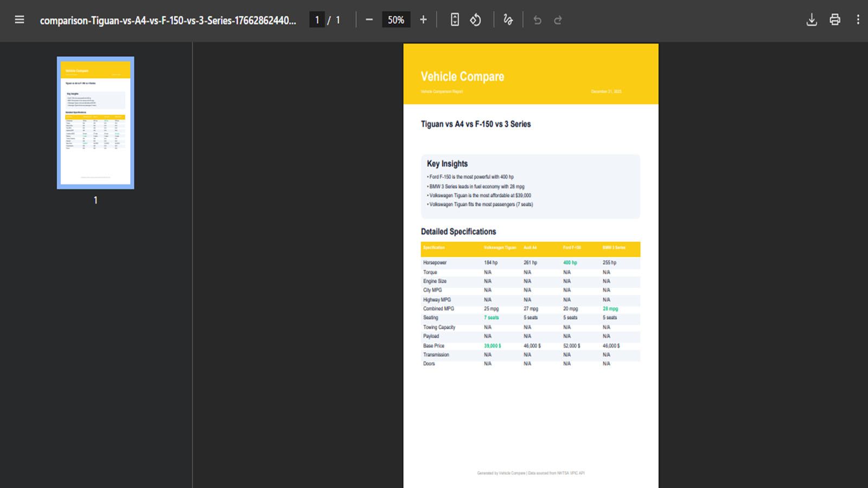
Task: Toggle the sidebar with the hamburger menu icon
Action: coord(20,20)
